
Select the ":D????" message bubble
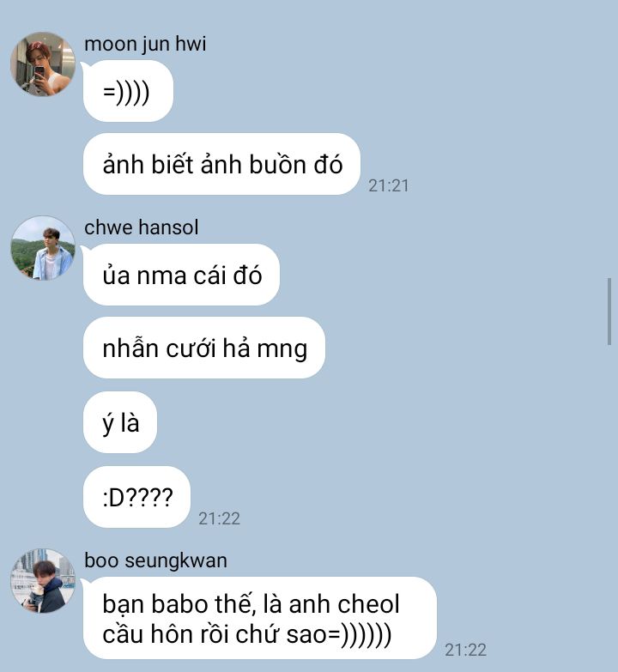pyautogui.click(x=136, y=497)
